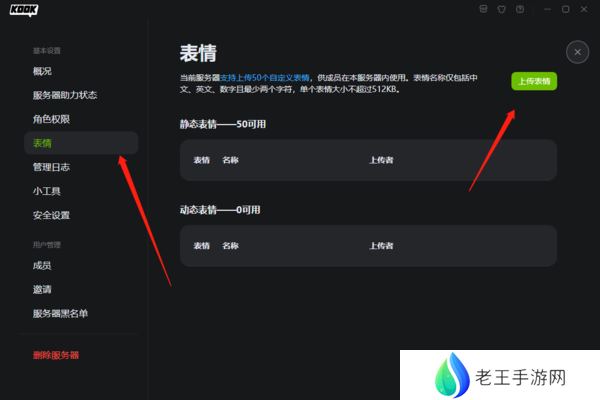Switch to the 小工具 page

(47, 191)
